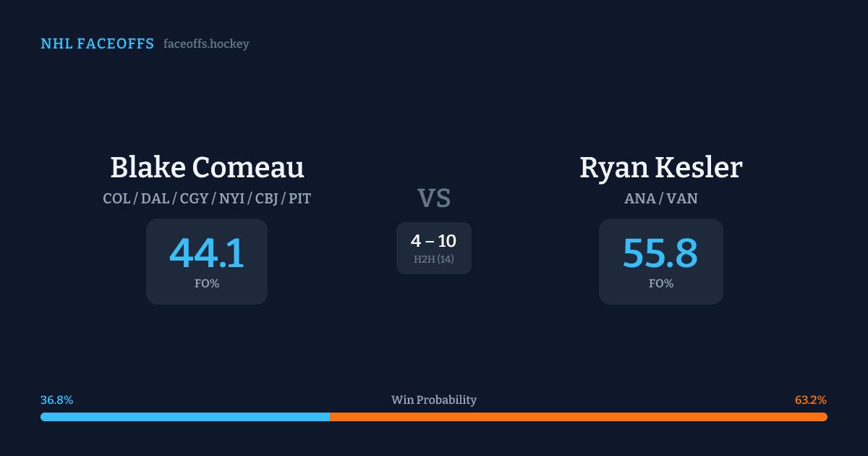Viewport: 868px width, 456px height.
Task: Click the 4 – 10 head-to-head score
Action: 434,242
